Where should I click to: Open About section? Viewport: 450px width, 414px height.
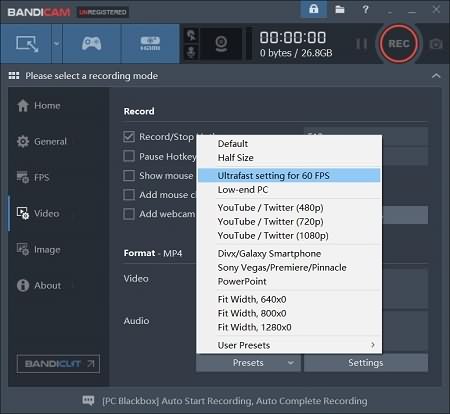point(58,285)
